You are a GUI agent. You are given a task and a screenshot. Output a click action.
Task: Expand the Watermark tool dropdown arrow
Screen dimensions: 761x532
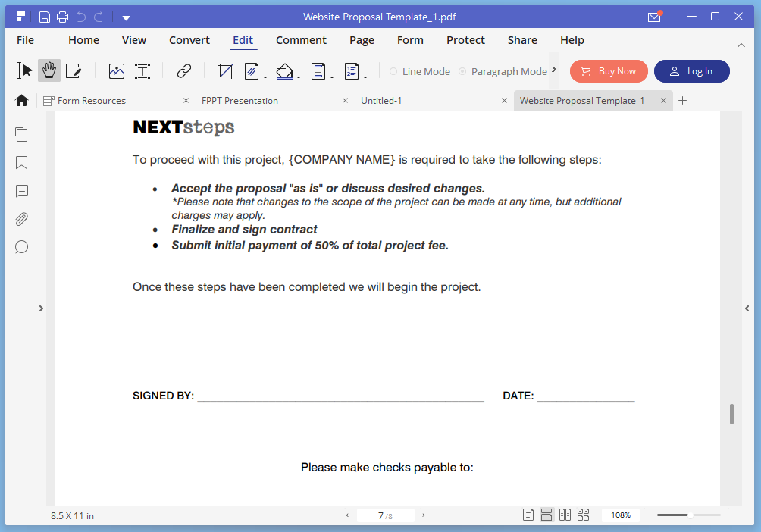(265, 77)
